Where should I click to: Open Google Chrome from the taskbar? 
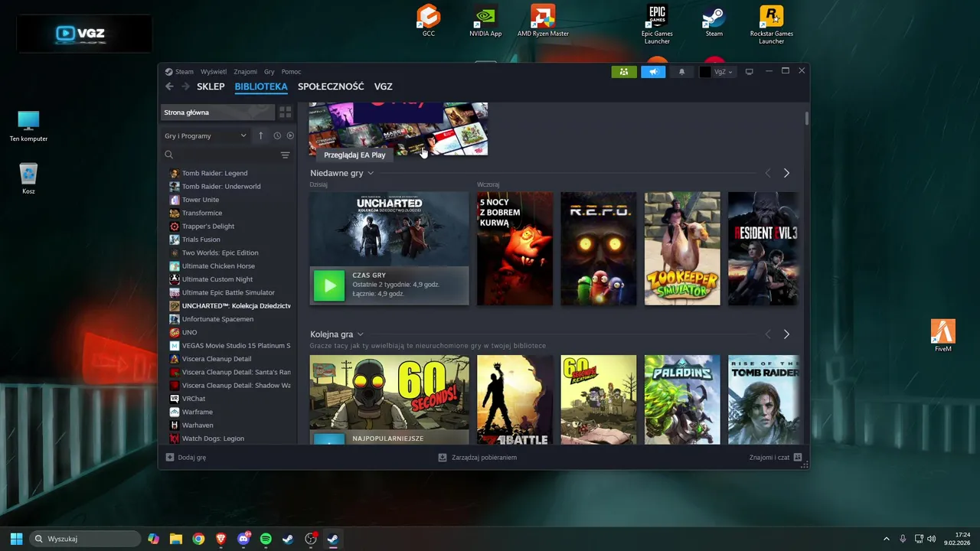(198, 539)
